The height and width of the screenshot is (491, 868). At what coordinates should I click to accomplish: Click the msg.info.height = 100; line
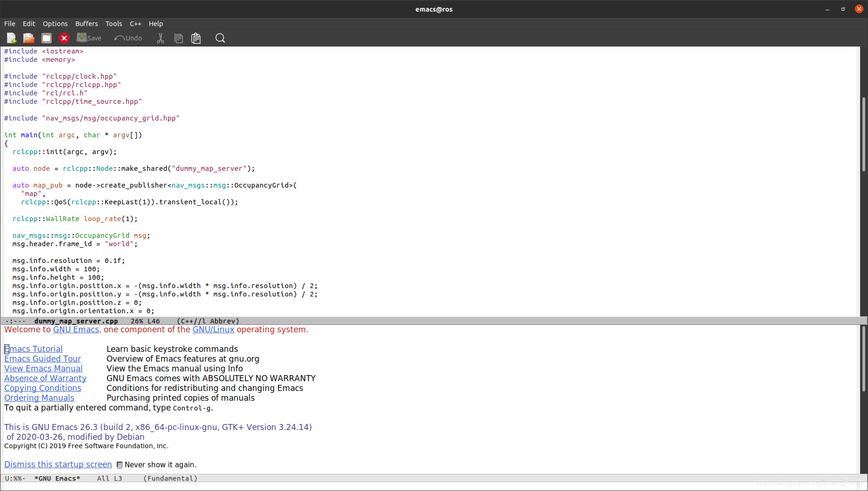58,277
